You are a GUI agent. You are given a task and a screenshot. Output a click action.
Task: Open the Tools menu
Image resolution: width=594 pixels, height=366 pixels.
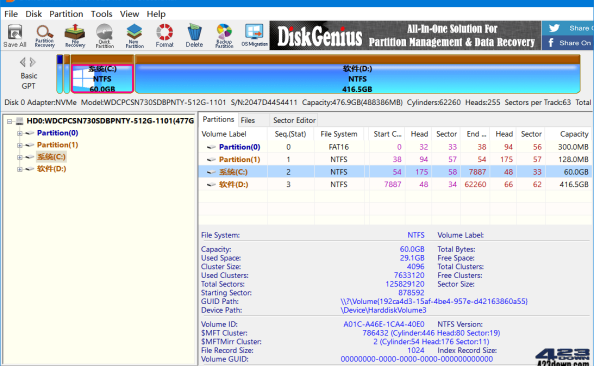click(x=102, y=14)
